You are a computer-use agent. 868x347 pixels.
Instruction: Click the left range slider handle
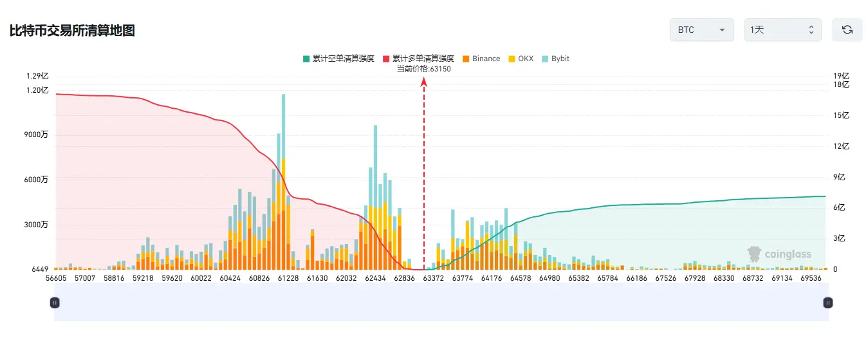55,302
